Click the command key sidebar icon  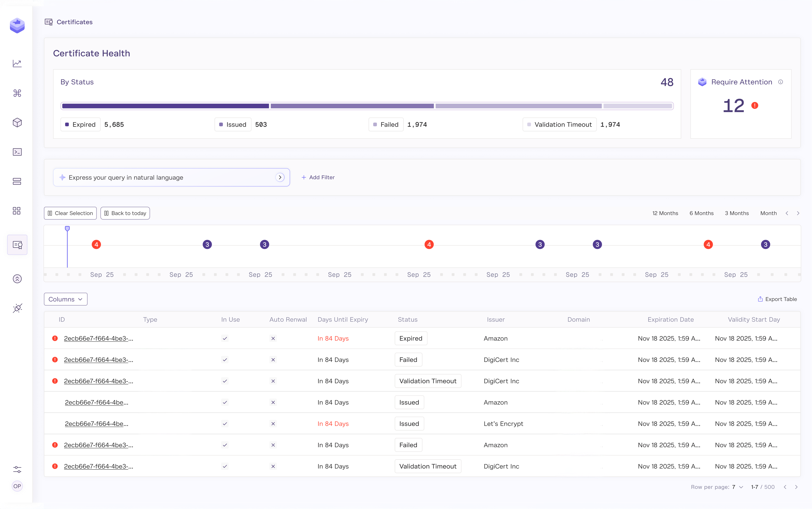click(x=17, y=93)
